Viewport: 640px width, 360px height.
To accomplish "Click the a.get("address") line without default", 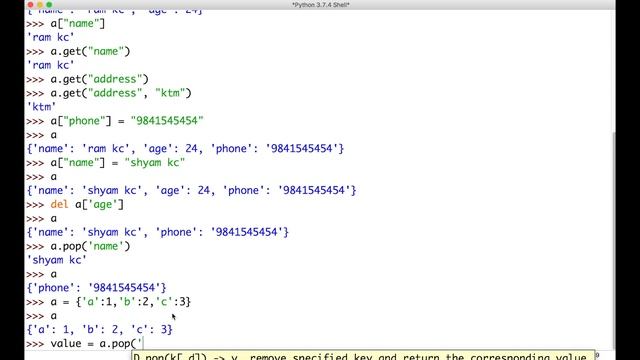I will (87, 79).
